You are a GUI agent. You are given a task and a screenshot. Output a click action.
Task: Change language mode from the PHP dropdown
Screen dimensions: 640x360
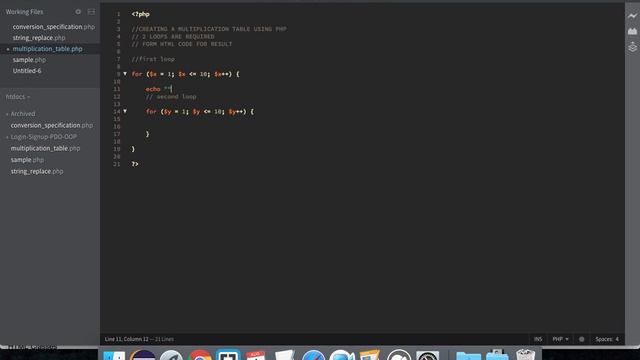point(560,339)
